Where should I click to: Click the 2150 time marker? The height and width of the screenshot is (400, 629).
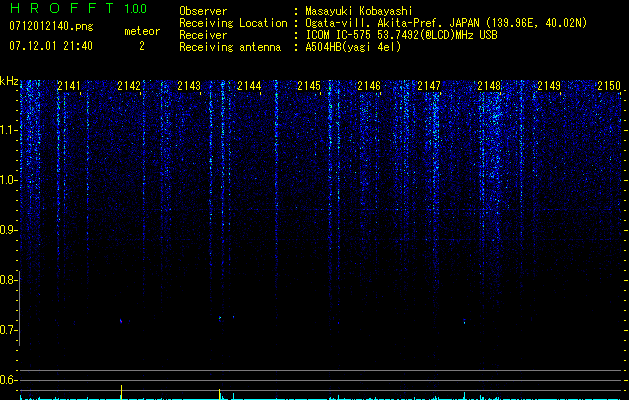[609, 86]
